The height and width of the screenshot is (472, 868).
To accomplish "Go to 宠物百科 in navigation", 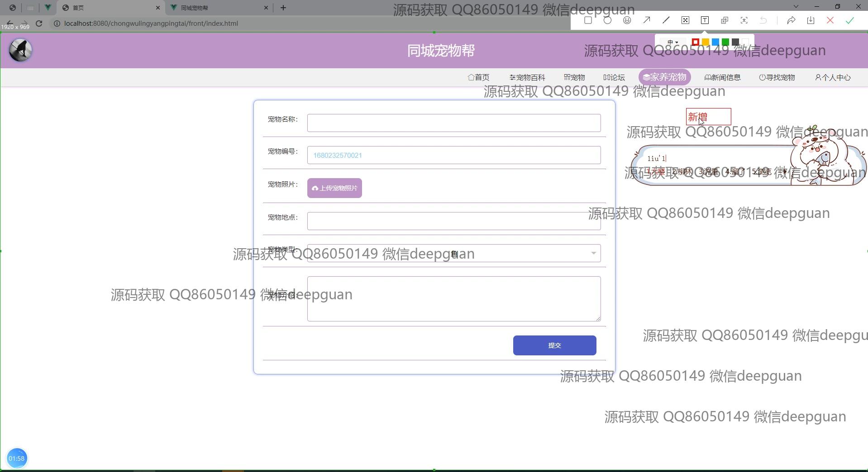I will click(x=527, y=77).
